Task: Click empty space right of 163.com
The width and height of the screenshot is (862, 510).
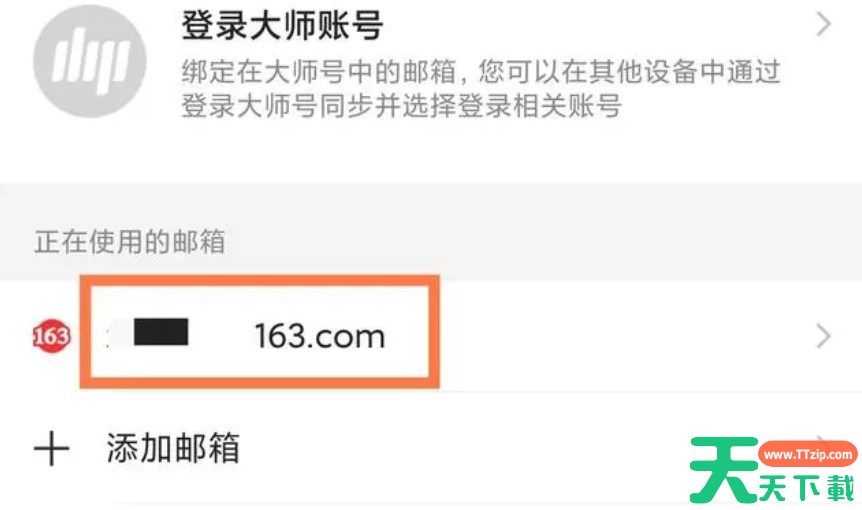Action: 627,336
